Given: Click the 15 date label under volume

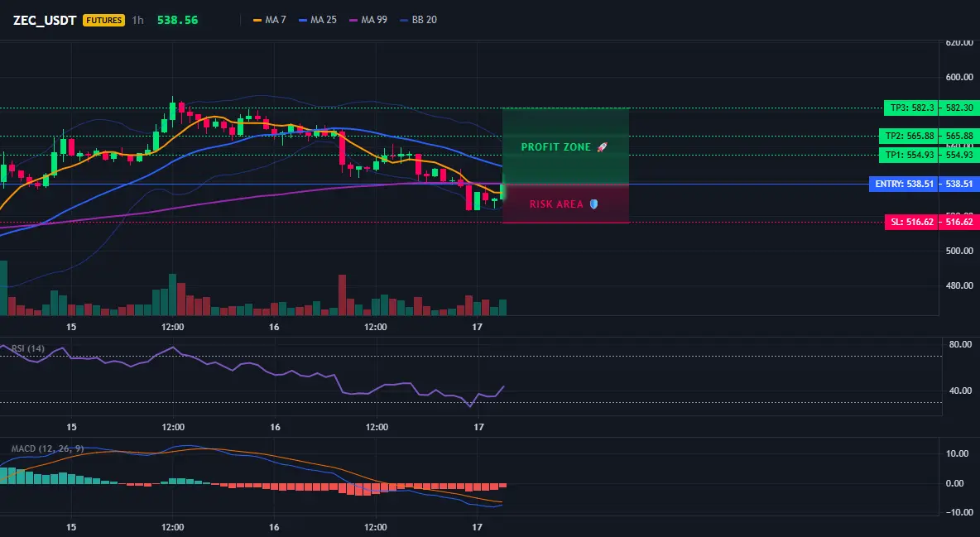Looking at the screenshot, I should coord(71,327).
